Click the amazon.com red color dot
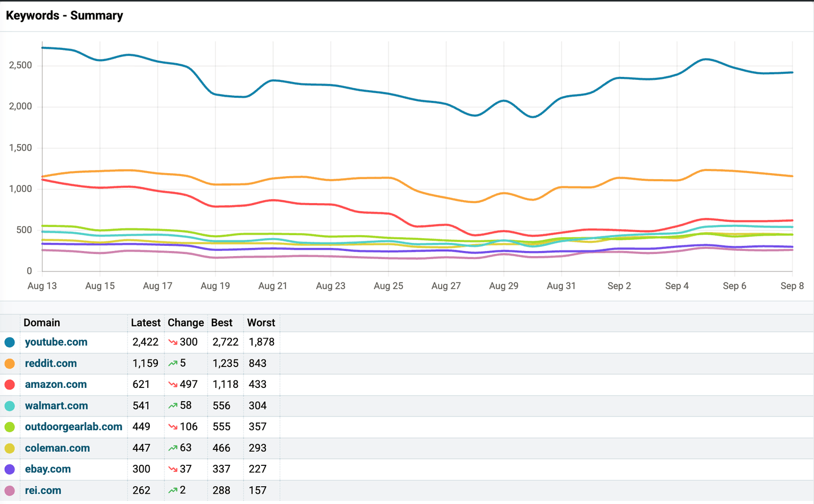 10,384
